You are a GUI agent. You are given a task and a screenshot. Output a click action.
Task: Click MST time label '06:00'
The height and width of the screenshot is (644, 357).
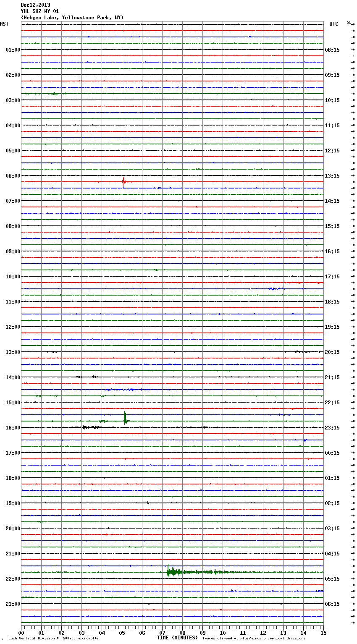point(13,176)
